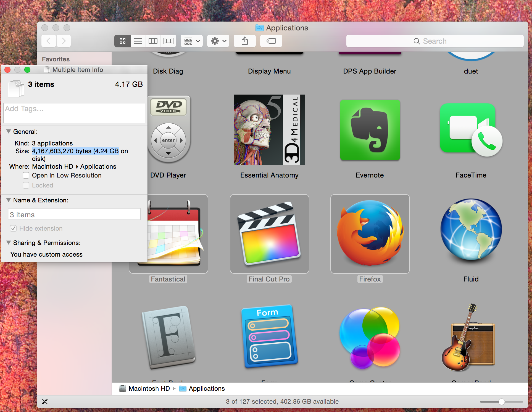
Task: Collapse the Sharing & Permissions section
Action: 9,242
